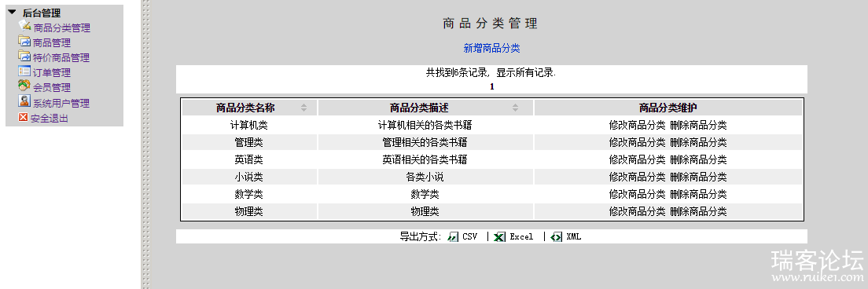Click the 商品分类名称 column header text

245,108
